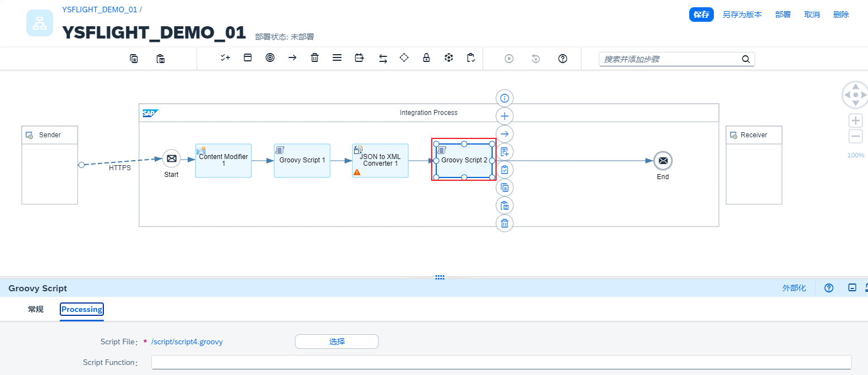Select the Groovy Script 1 step
The image size is (868, 375).
(x=302, y=161)
